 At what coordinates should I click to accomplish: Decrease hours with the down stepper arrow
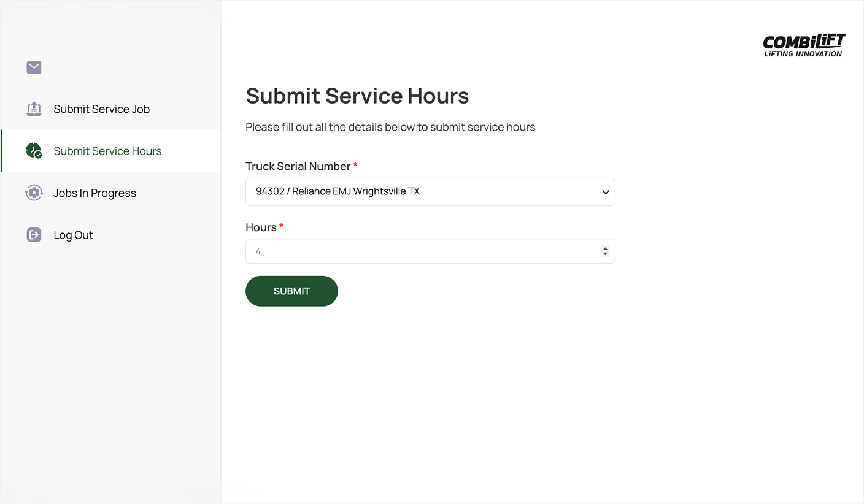(605, 254)
